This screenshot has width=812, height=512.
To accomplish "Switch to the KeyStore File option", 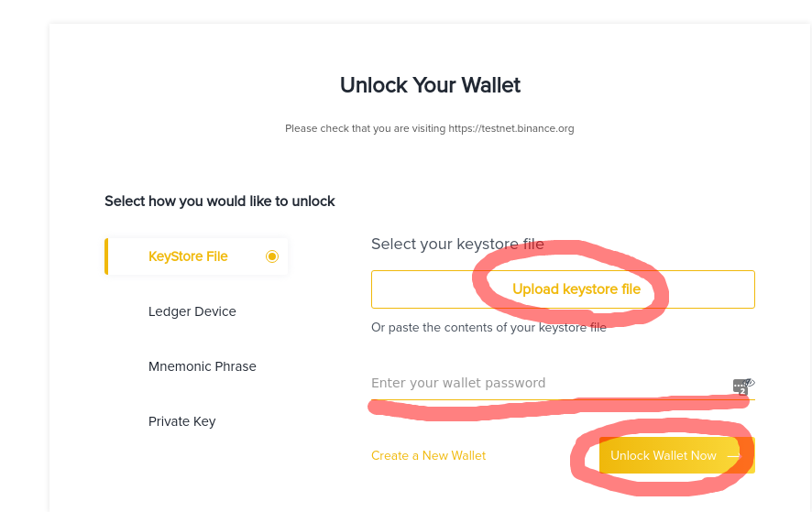I will click(188, 256).
